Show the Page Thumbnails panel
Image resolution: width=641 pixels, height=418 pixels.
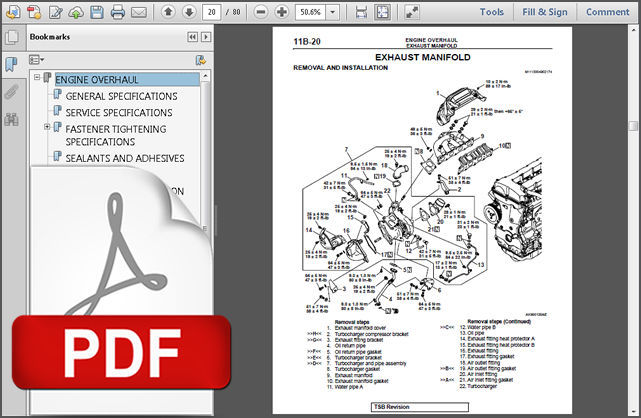(x=12, y=38)
